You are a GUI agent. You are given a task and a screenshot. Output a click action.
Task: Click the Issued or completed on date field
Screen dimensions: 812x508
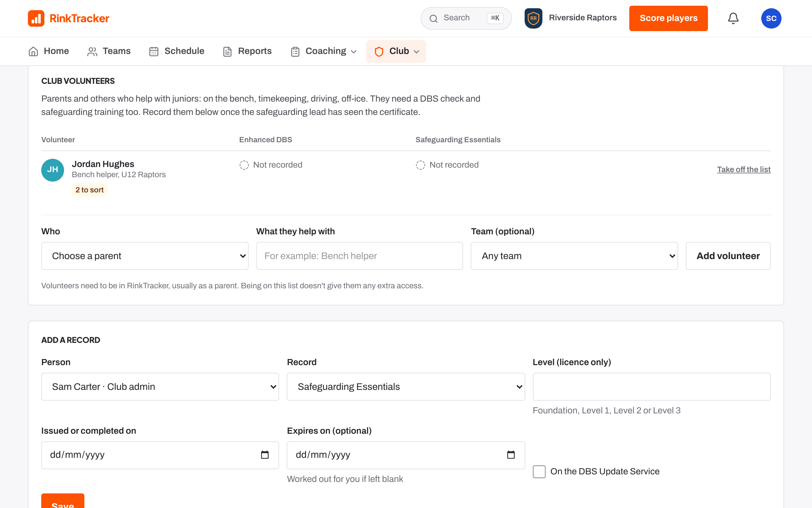coord(160,455)
